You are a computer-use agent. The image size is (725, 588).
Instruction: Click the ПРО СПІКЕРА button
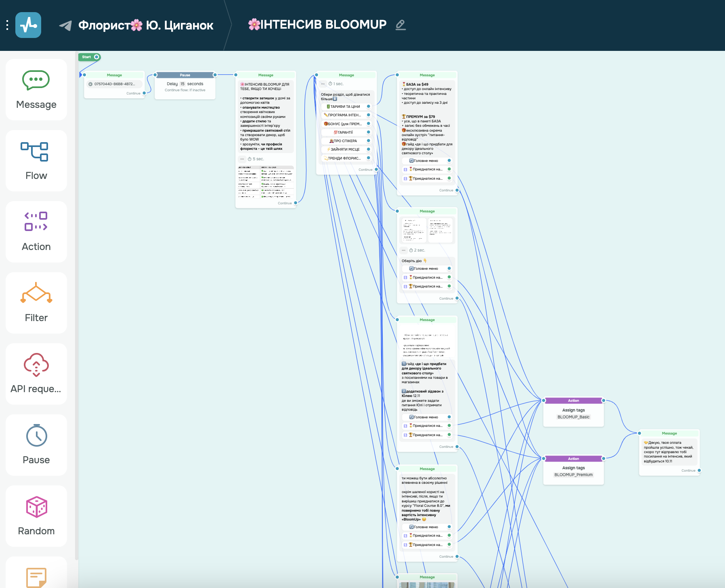pyautogui.click(x=345, y=141)
